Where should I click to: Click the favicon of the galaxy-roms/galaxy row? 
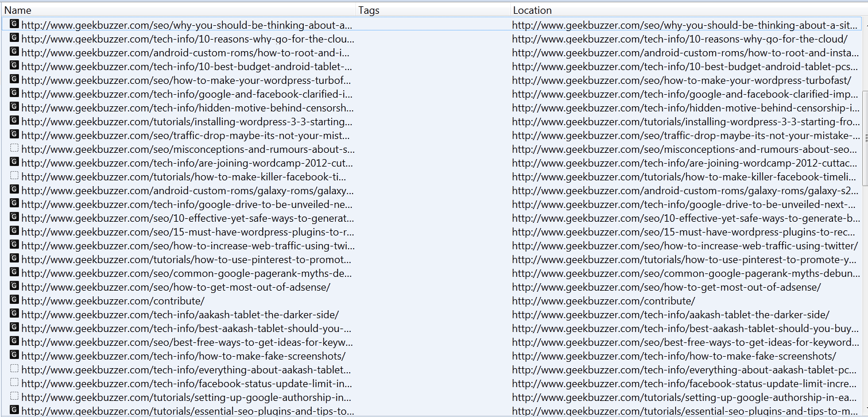pos(14,190)
